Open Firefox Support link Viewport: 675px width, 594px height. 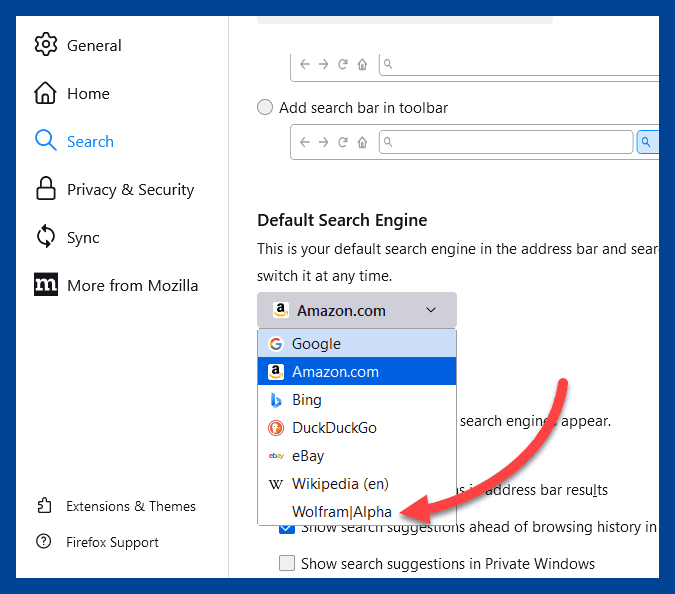point(98,542)
